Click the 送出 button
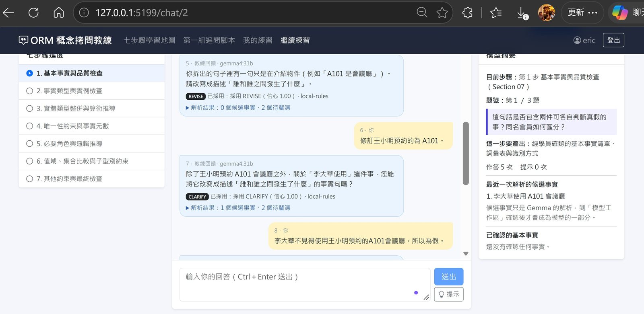Image resolution: width=644 pixels, height=314 pixels. (449, 277)
